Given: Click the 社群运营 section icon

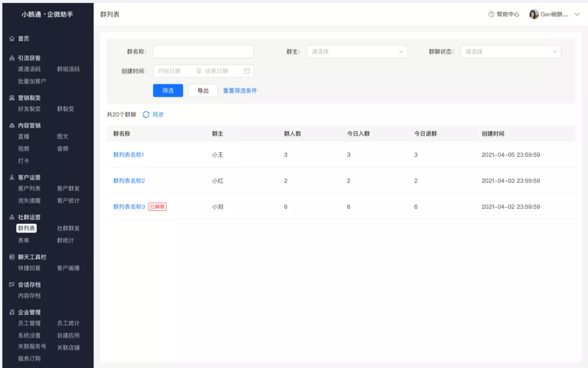Looking at the screenshot, I should pos(12,217).
